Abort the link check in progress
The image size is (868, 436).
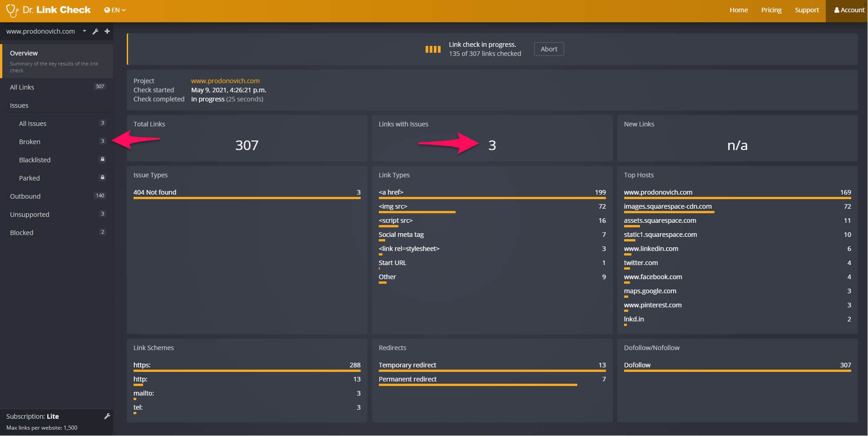549,49
